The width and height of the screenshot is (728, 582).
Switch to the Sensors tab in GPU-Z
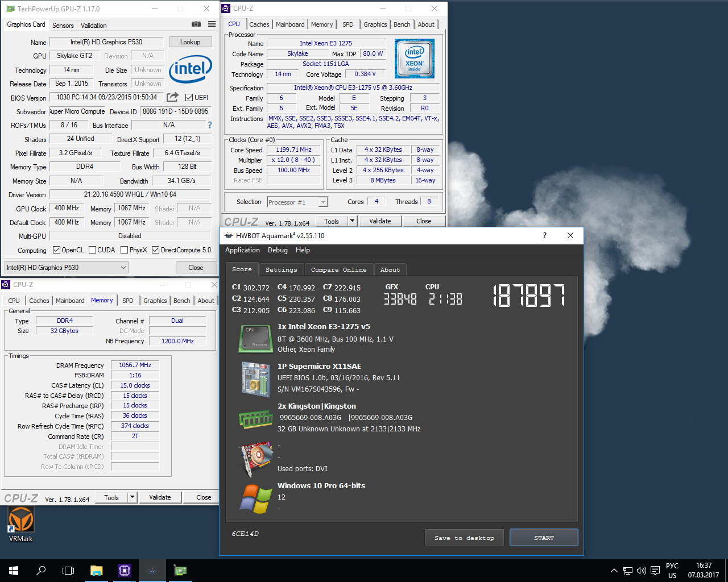63,26
